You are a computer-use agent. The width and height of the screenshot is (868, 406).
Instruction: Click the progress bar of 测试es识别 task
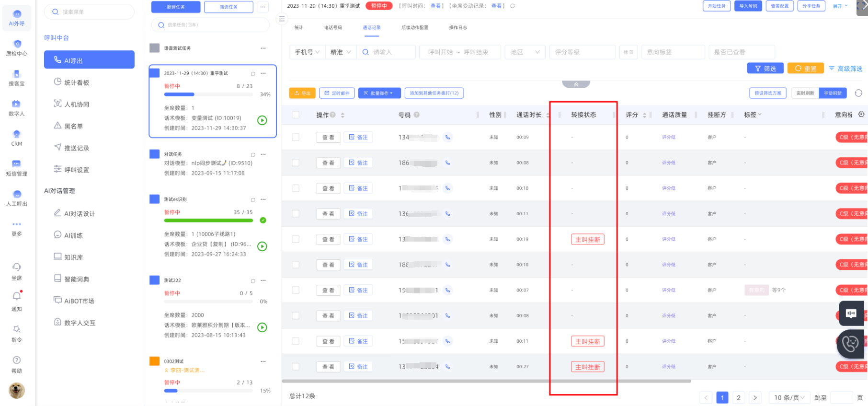point(208,220)
